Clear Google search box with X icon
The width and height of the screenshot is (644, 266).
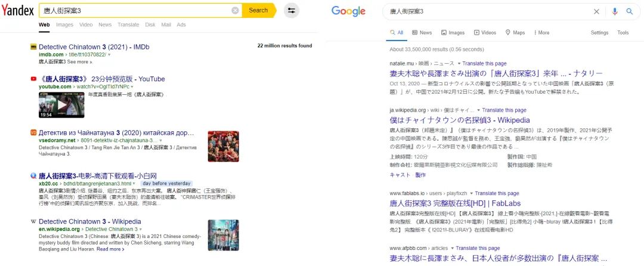[597, 11]
